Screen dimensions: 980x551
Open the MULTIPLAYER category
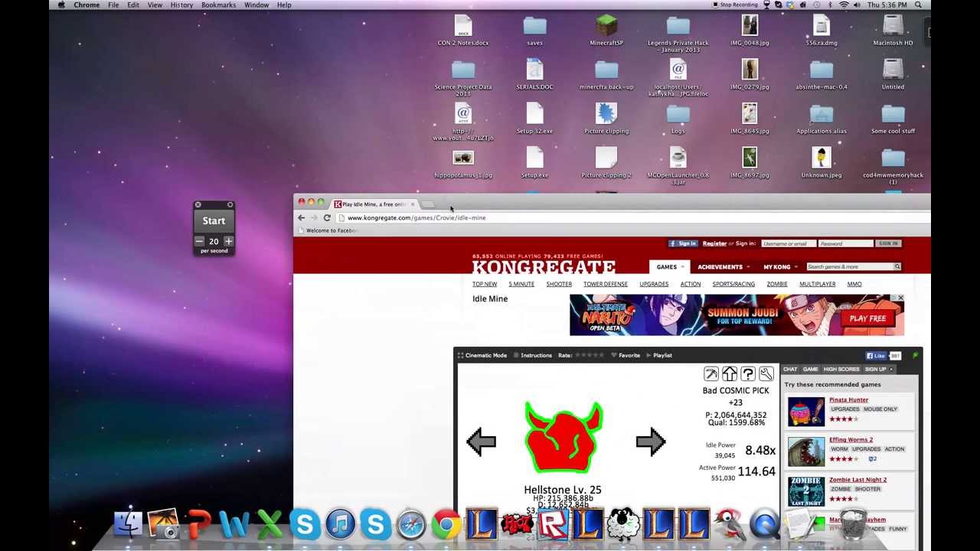817,284
